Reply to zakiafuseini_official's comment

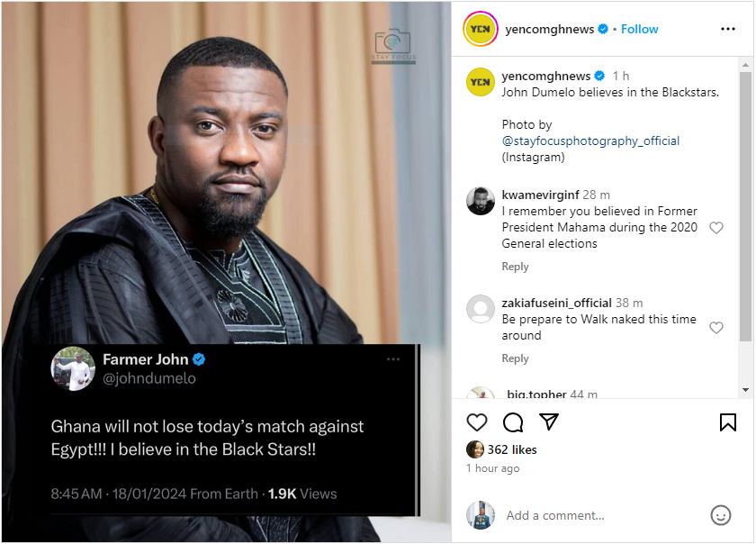(x=515, y=358)
